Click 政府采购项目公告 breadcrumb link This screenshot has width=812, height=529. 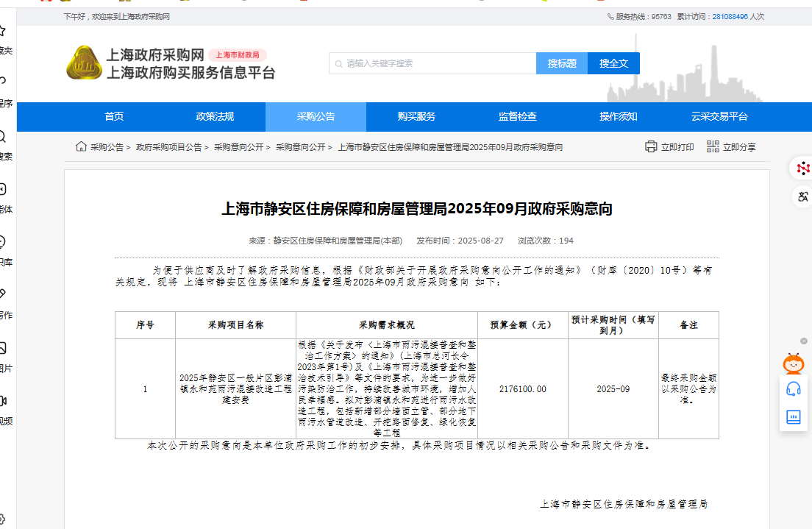[x=168, y=147]
